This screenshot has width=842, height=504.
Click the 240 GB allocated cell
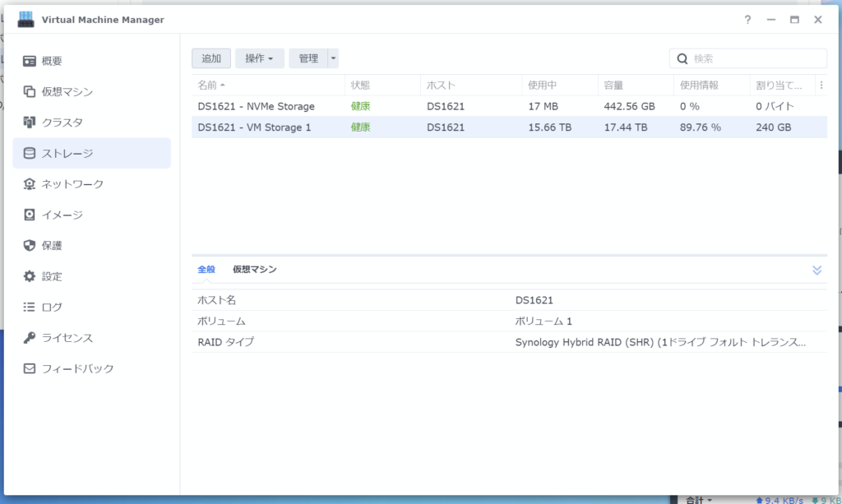tap(773, 127)
